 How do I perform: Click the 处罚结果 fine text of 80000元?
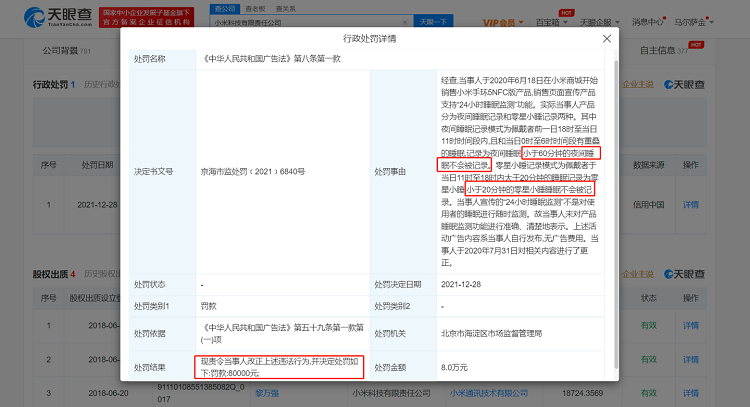pos(279,367)
